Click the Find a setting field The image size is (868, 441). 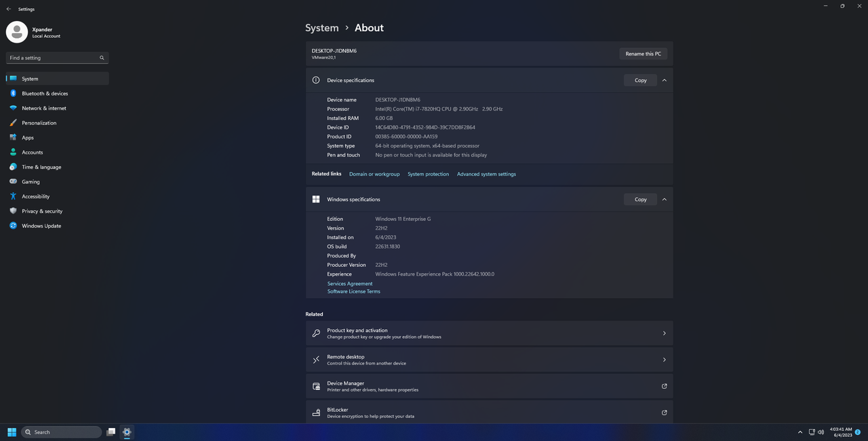(x=57, y=58)
